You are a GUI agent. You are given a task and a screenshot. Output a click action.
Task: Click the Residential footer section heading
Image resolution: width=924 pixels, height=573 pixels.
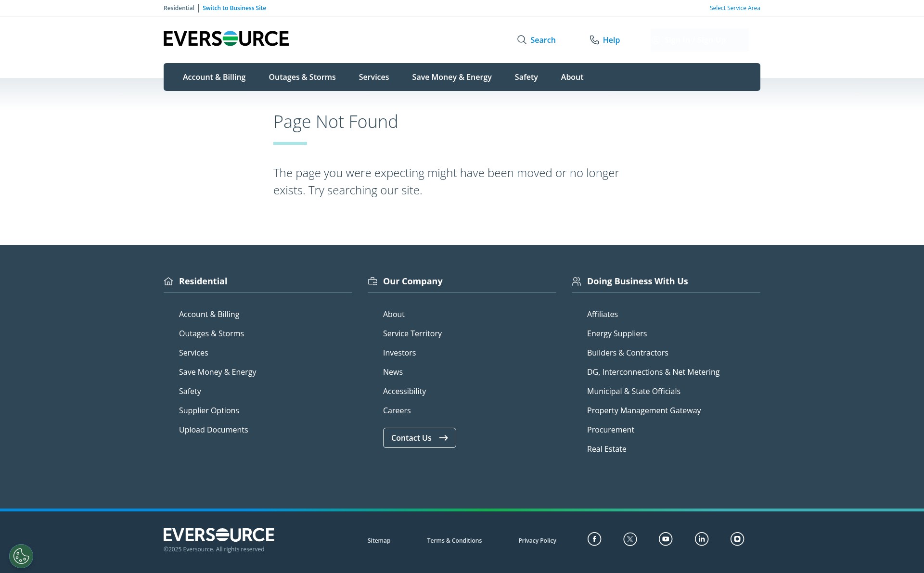click(x=203, y=281)
